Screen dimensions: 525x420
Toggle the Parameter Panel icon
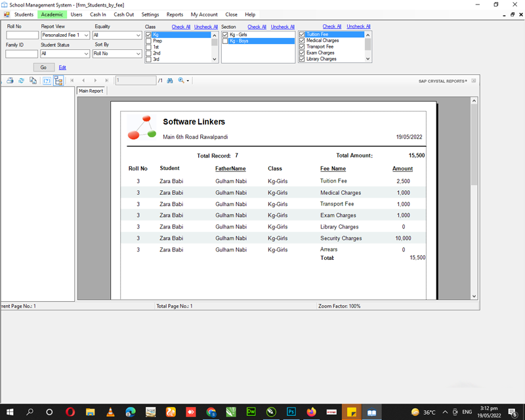pyautogui.click(x=47, y=81)
